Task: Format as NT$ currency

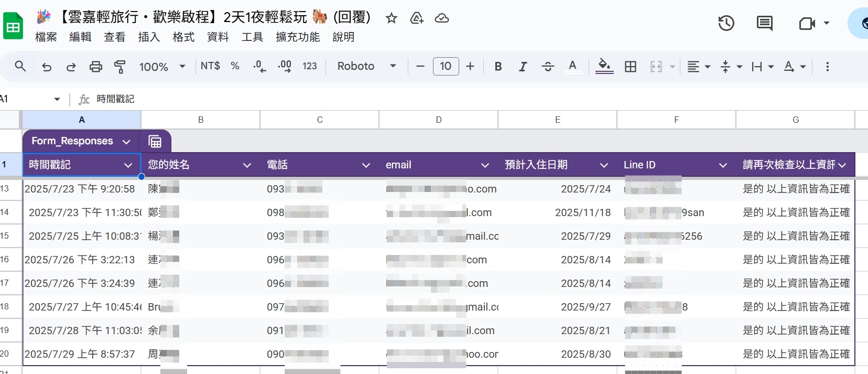Action: [x=210, y=66]
